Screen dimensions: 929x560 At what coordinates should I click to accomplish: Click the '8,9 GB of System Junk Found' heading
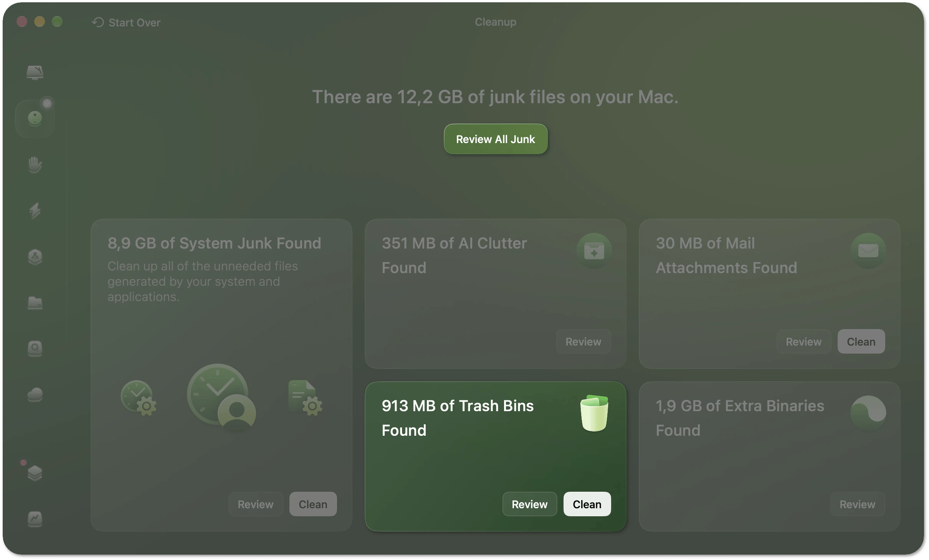tap(214, 243)
